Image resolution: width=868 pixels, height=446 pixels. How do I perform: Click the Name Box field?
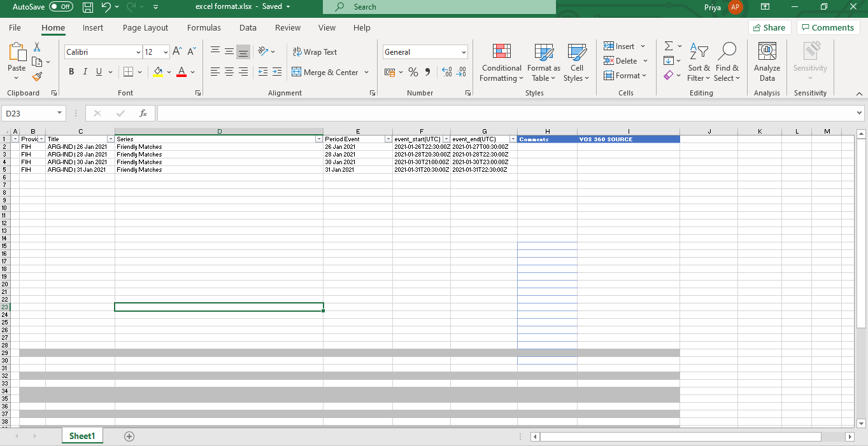30,113
